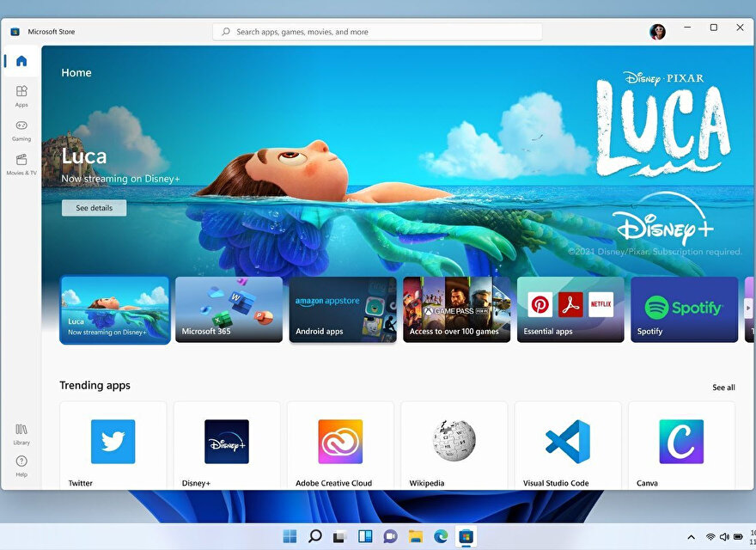The width and height of the screenshot is (756, 550).
Task: Search apps, games, movies field
Action: pyautogui.click(x=378, y=32)
